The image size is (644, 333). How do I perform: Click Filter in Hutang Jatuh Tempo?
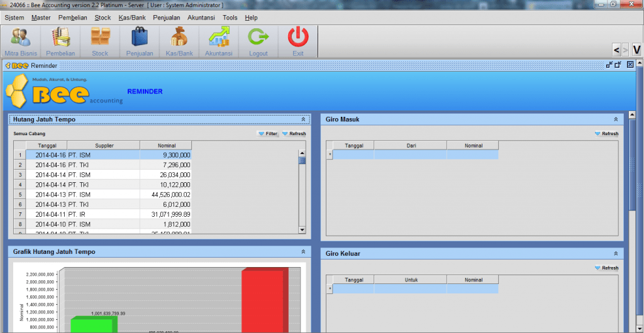(268, 134)
